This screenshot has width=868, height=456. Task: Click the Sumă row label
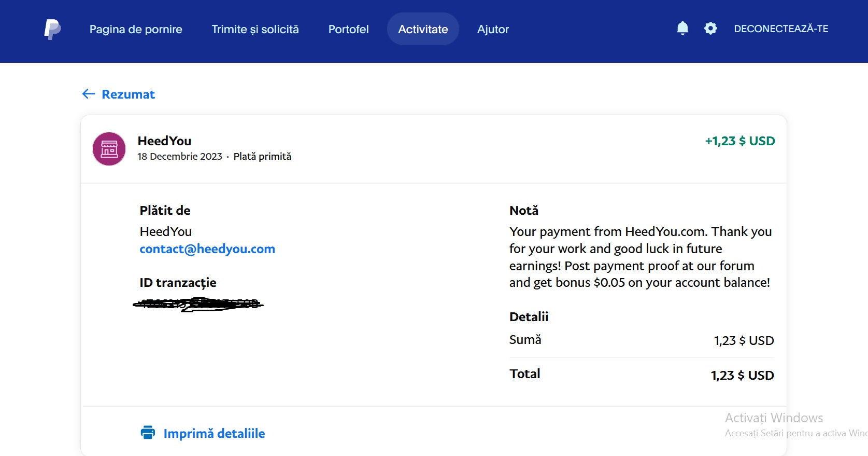pyautogui.click(x=525, y=340)
